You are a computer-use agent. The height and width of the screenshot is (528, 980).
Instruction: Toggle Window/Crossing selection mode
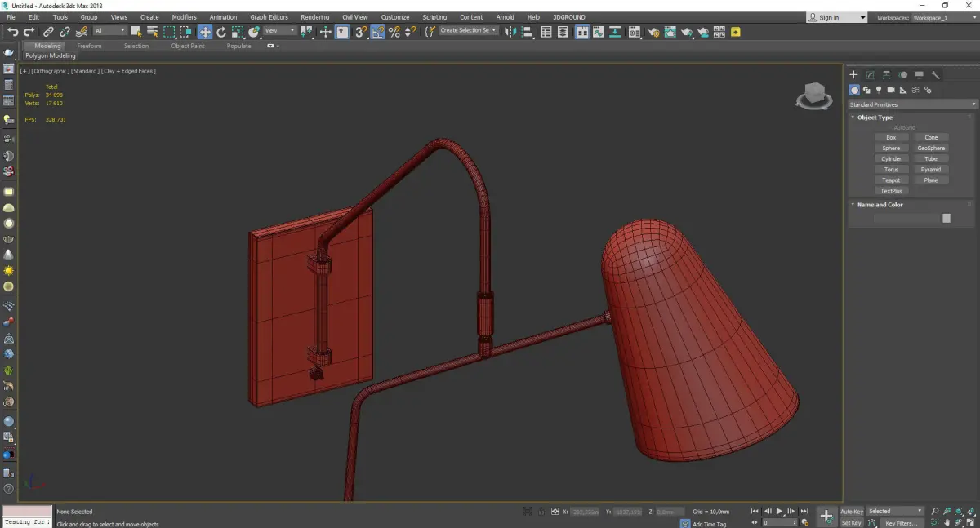tap(186, 32)
